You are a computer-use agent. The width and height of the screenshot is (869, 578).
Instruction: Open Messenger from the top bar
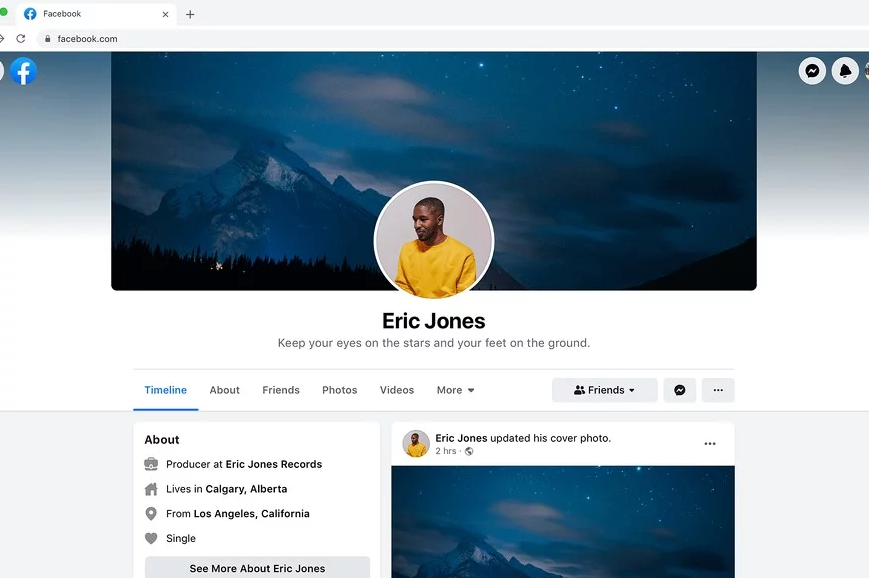[812, 71]
